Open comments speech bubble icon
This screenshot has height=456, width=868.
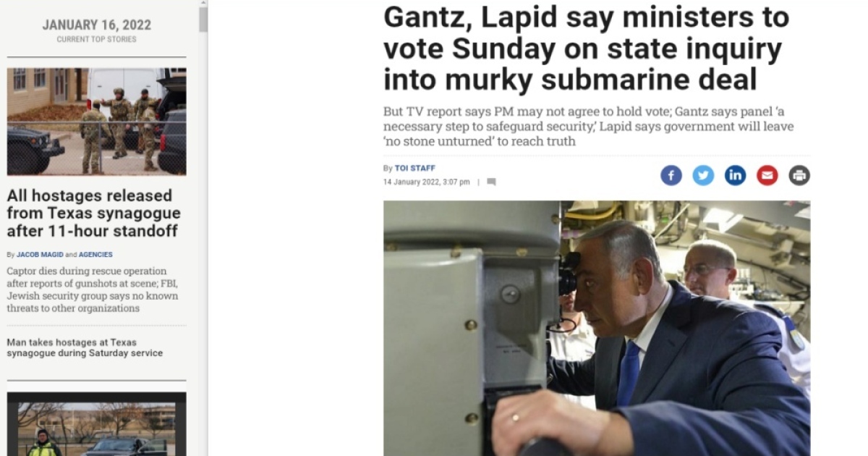point(491,182)
